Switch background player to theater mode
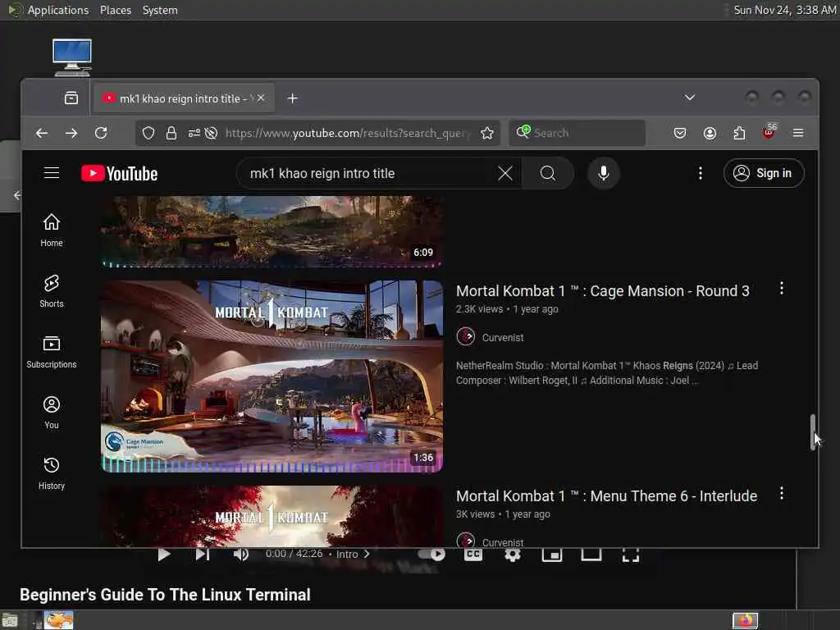The image size is (840, 630). coord(591,555)
